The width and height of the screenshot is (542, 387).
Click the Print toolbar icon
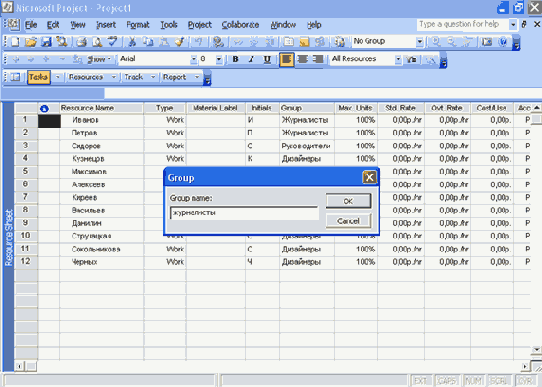[82, 42]
